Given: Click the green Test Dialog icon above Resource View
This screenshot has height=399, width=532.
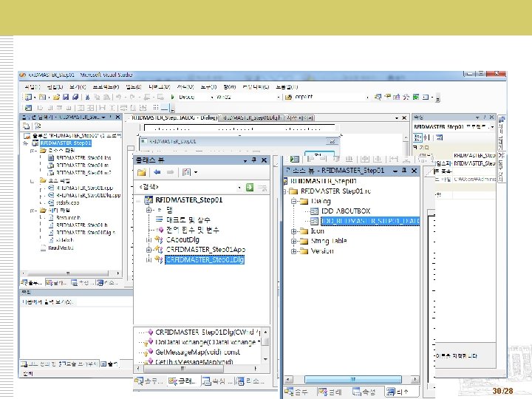Looking at the screenshot, I should pos(295,159).
